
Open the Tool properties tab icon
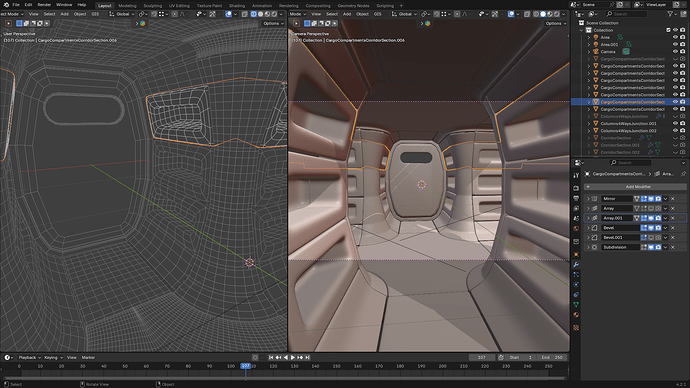(x=576, y=175)
